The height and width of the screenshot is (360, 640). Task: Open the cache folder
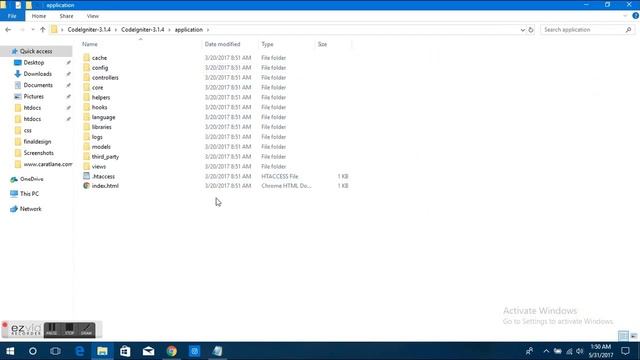point(99,58)
